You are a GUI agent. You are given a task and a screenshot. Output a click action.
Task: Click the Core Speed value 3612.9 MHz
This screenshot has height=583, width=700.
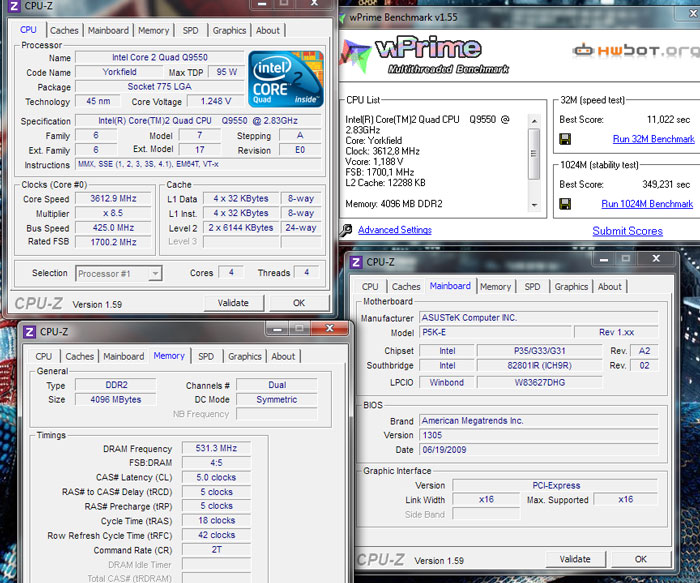pos(113,199)
